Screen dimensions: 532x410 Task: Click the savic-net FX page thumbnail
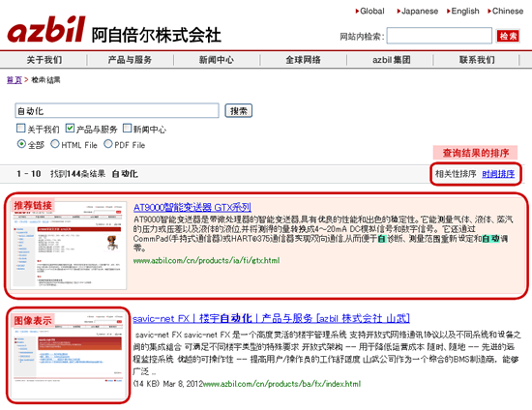tap(68, 356)
